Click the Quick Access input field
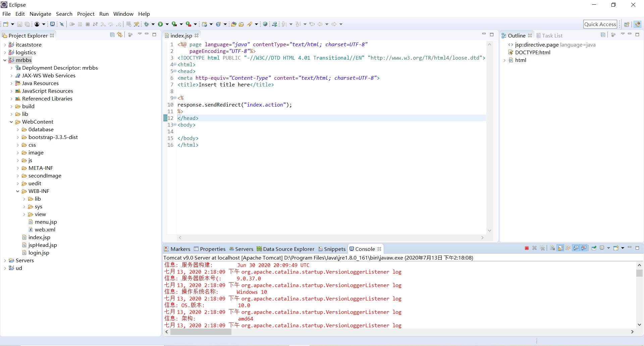The image size is (644, 346). 600,24
